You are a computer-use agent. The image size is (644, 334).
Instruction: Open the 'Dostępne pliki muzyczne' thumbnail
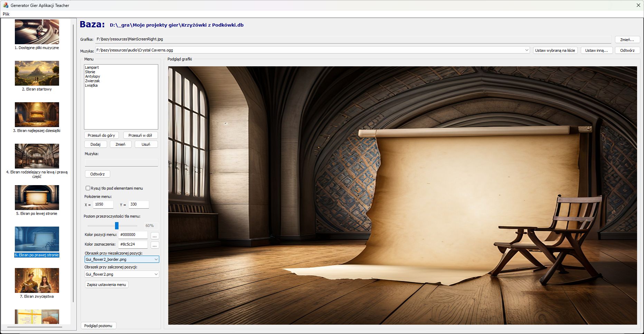pyautogui.click(x=37, y=32)
